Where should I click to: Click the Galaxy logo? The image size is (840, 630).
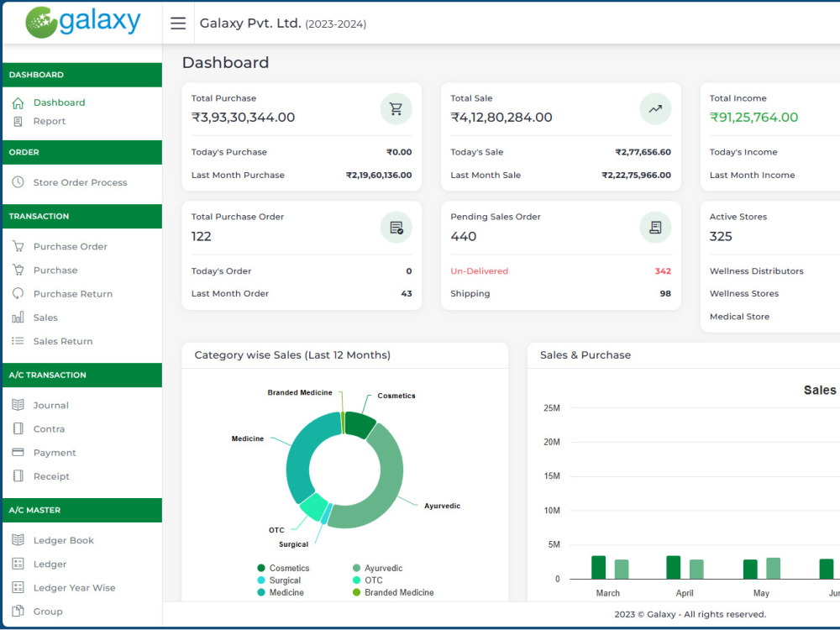click(83, 23)
